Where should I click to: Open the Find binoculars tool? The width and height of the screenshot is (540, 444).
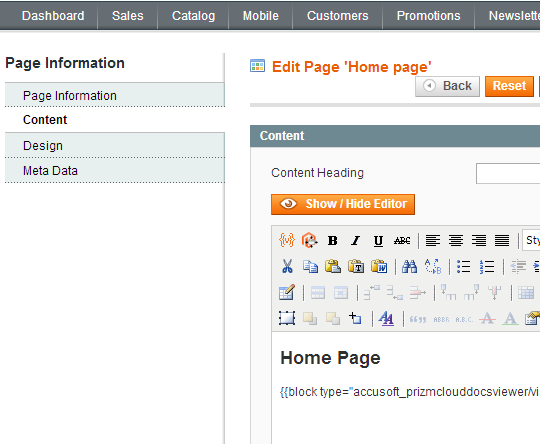(409, 266)
